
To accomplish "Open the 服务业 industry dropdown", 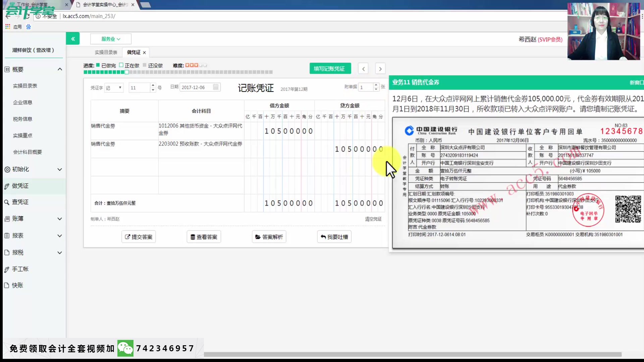I will tap(111, 39).
